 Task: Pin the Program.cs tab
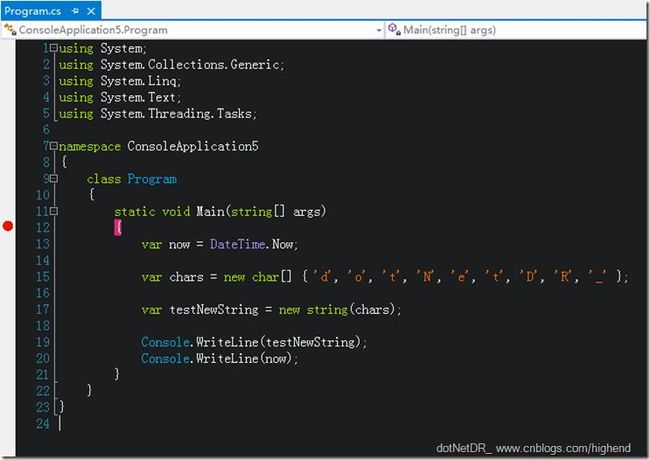pyautogui.click(x=75, y=11)
